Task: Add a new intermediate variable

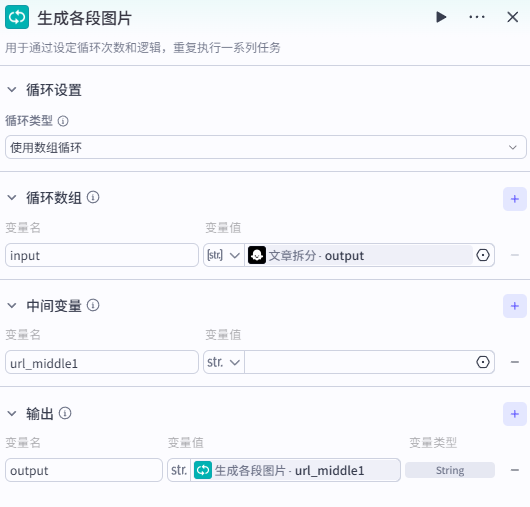Action: [515, 306]
